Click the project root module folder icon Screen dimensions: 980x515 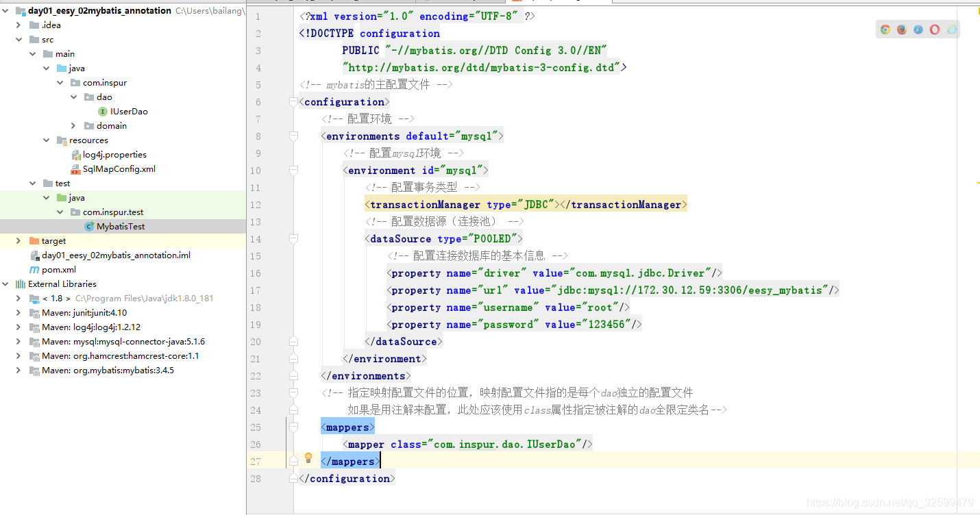click(21, 11)
